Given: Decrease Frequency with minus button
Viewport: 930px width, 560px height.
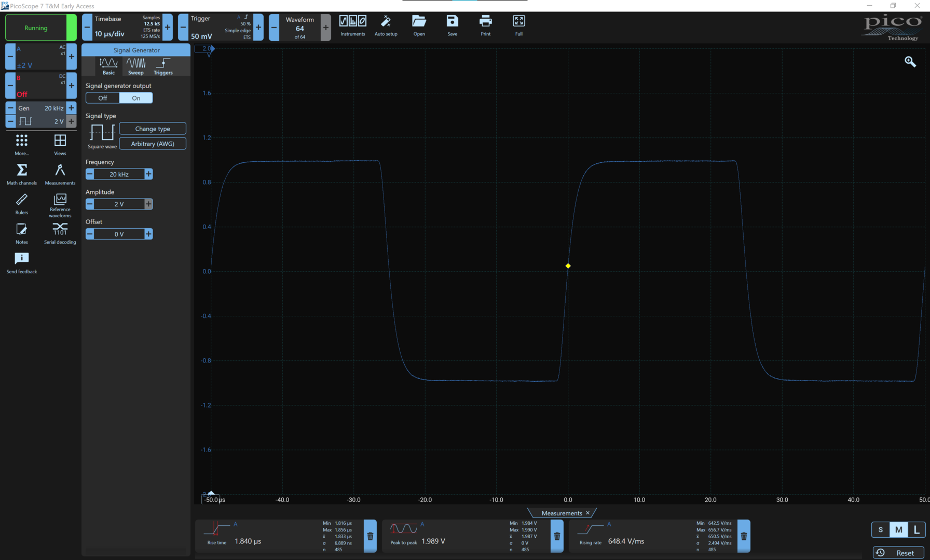Looking at the screenshot, I should [x=90, y=174].
